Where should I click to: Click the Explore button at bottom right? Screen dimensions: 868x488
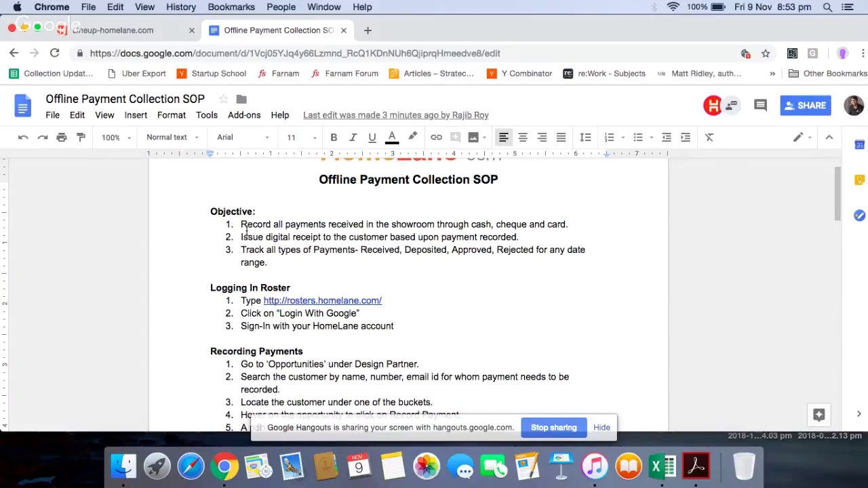coord(818,415)
